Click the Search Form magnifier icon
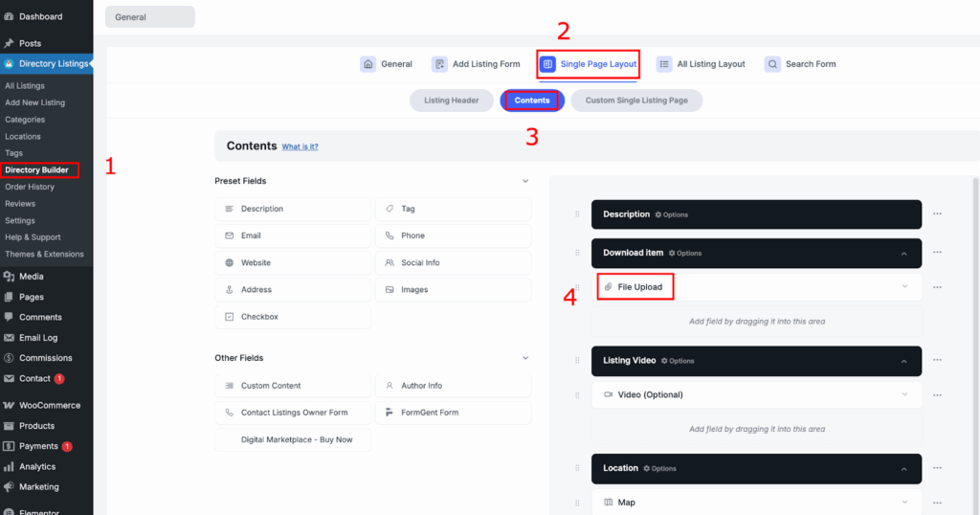This screenshot has width=980, height=515. pos(772,64)
